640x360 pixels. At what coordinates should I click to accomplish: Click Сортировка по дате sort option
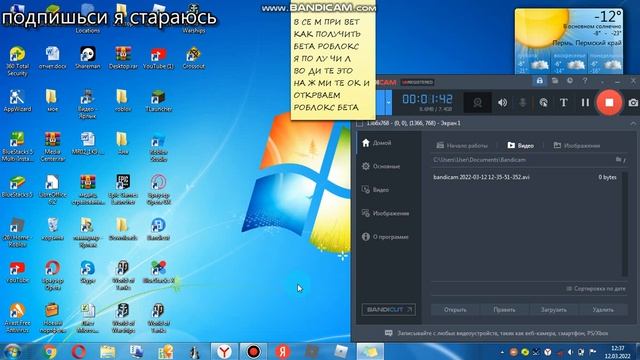[596, 289]
